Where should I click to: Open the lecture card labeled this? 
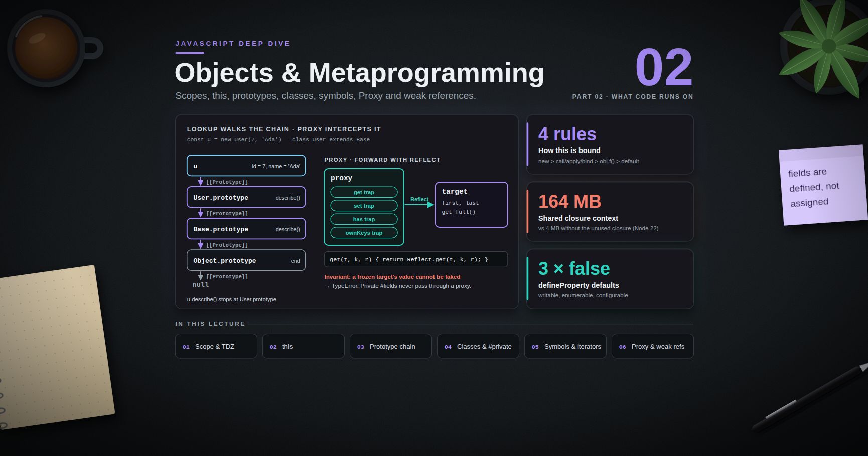click(303, 346)
